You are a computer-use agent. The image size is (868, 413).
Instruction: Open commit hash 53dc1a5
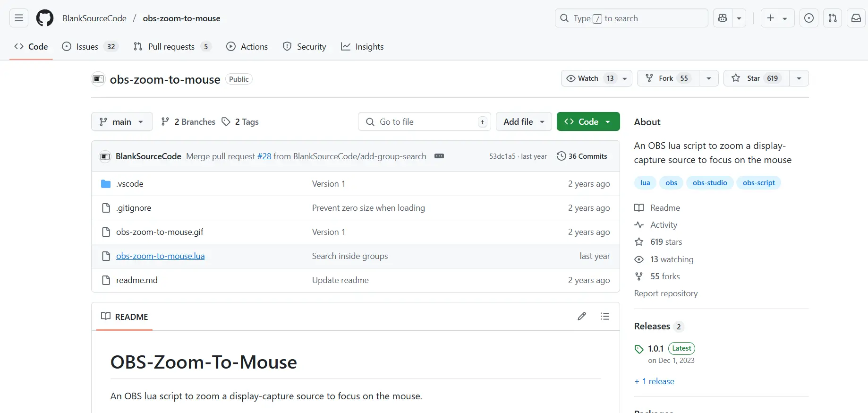coord(502,156)
